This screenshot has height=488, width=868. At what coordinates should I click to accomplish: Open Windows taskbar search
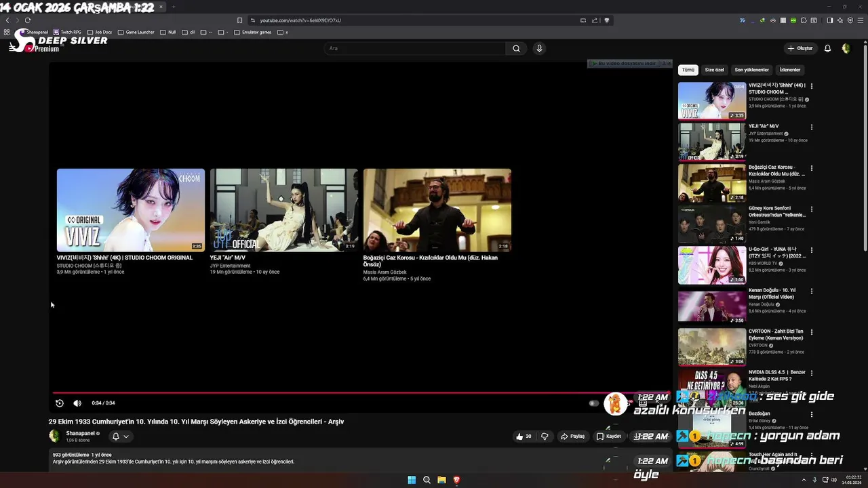[x=427, y=480]
